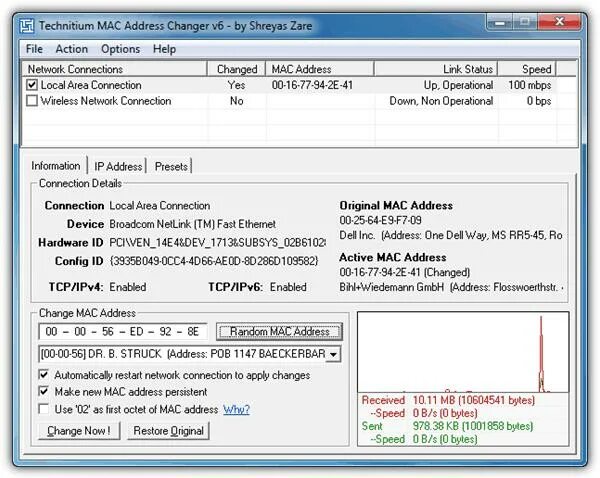Open the MAC vendor dropdown list
The height and width of the screenshot is (478, 600).
point(333,354)
